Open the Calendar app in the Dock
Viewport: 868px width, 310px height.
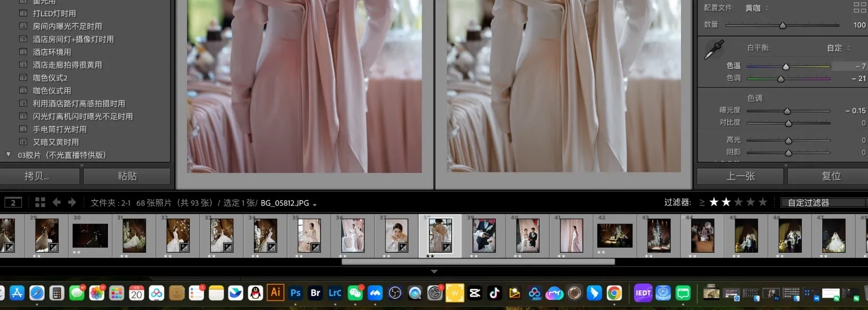(136, 292)
